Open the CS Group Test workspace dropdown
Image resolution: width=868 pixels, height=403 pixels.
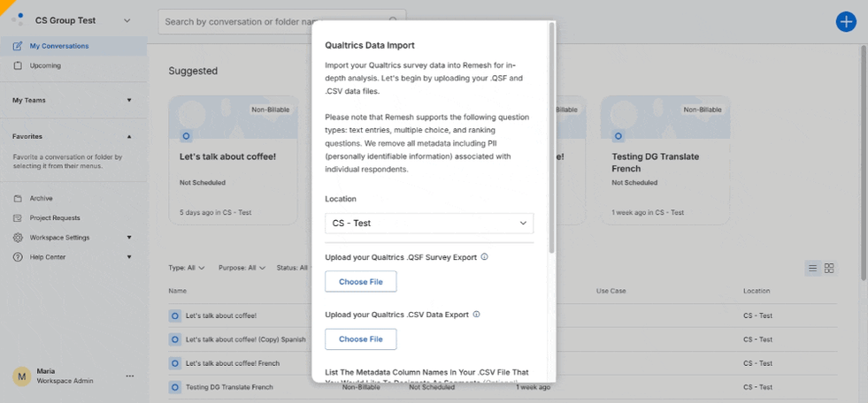127,20
